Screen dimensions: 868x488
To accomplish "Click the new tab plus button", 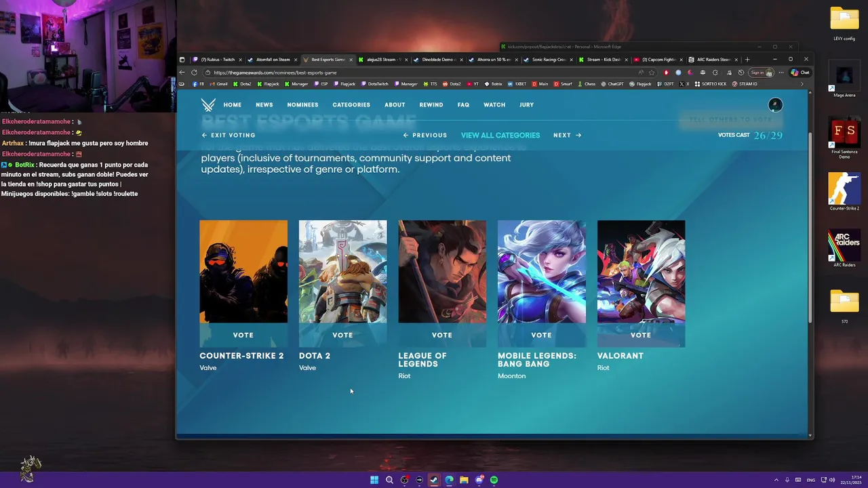I will pos(747,60).
